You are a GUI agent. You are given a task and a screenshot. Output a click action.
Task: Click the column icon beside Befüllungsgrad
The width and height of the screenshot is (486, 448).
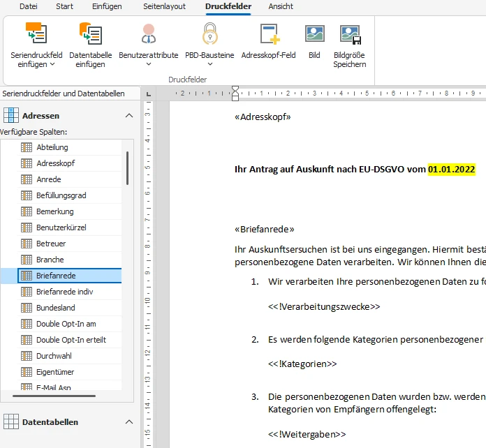coord(27,195)
